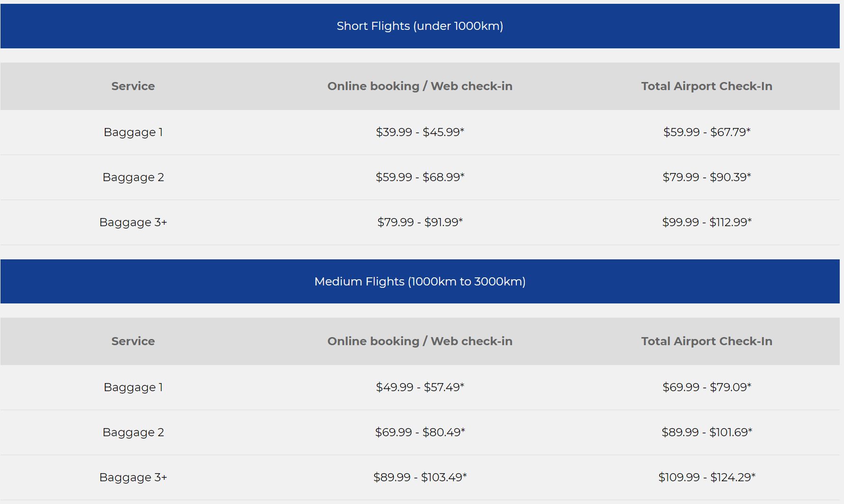Select Baggage 1 row label under Short Flights
The image size is (844, 504).
pos(133,132)
